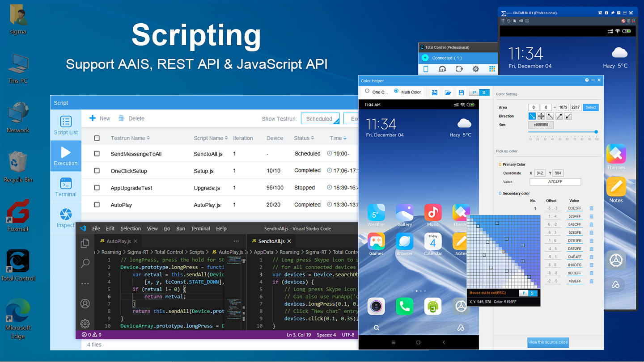This screenshot has width=644, height=362.
Task: Tick the AutoPlay row checkbox
Action: (97, 205)
